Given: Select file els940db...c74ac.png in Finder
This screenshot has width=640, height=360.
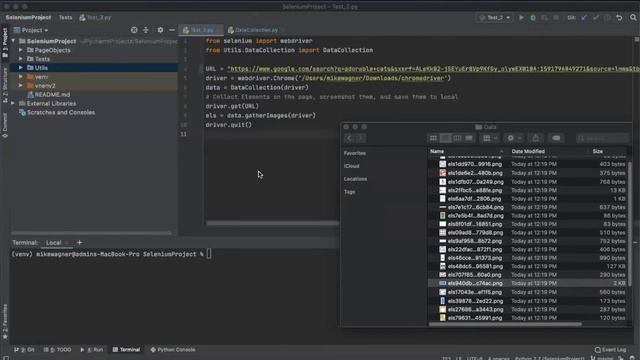Looking at the screenshot, I should [528, 283].
